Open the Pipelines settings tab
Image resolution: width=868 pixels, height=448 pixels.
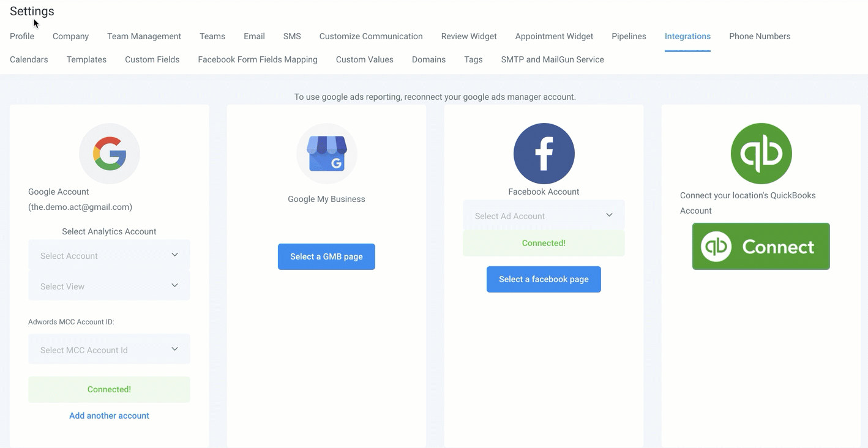[x=629, y=36]
